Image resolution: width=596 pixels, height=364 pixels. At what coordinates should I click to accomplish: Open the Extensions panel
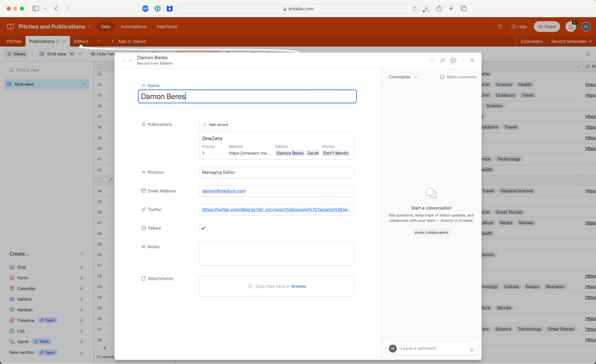(532, 41)
